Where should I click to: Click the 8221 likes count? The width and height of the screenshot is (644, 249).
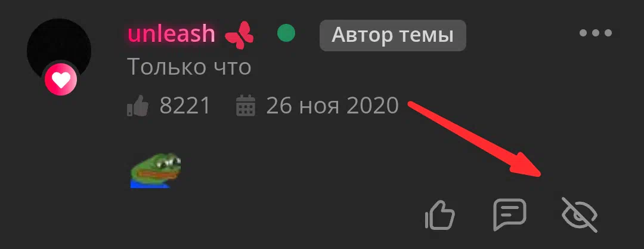[x=185, y=106]
